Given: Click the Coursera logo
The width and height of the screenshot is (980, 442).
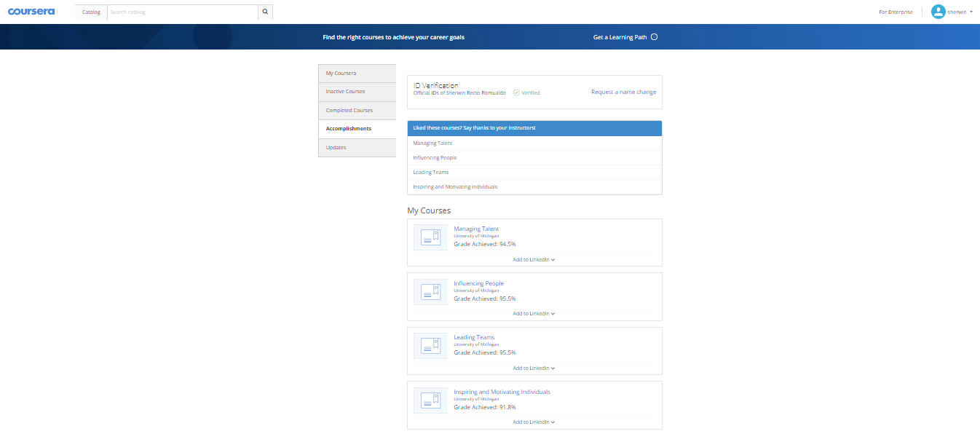Looking at the screenshot, I should pos(31,12).
